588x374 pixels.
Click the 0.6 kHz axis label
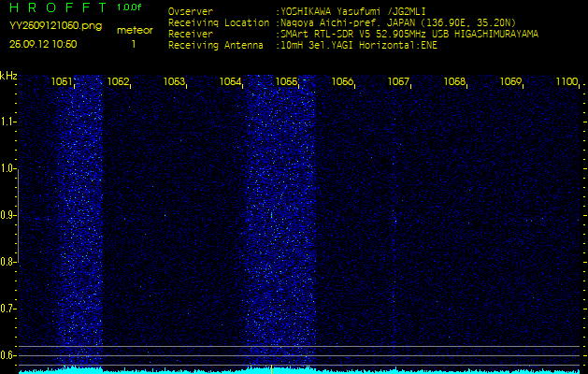coord(7,355)
